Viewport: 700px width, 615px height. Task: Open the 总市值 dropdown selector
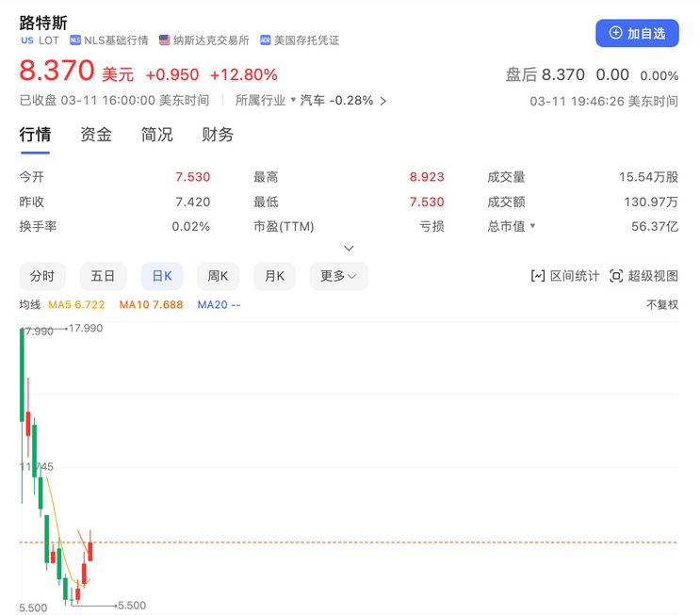pyautogui.click(x=532, y=226)
